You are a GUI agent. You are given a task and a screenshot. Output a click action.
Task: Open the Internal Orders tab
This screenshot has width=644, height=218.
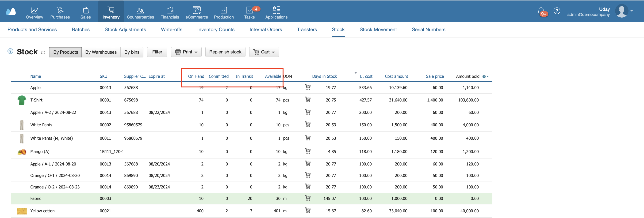click(x=266, y=30)
